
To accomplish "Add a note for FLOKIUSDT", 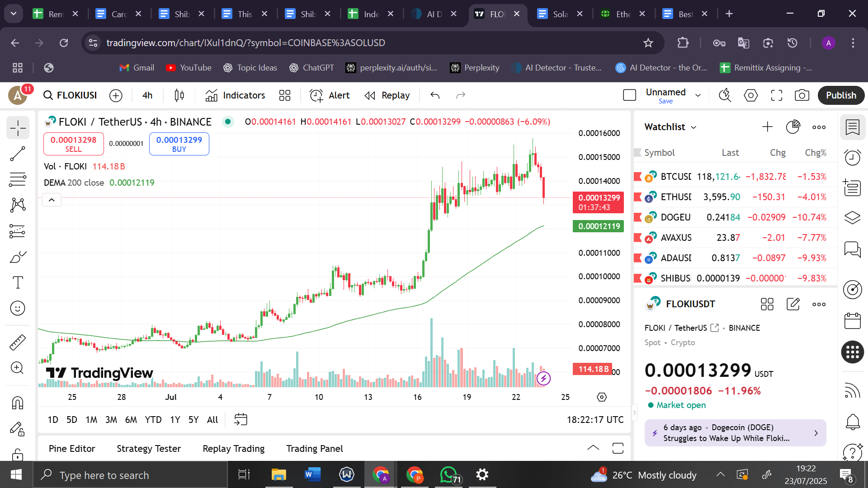I will pyautogui.click(x=793, y=304).
